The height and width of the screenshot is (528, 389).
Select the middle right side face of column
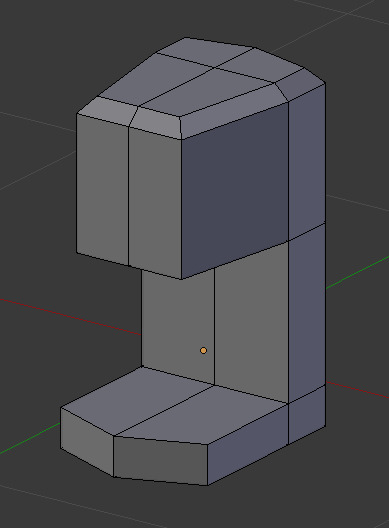[306, 313]
